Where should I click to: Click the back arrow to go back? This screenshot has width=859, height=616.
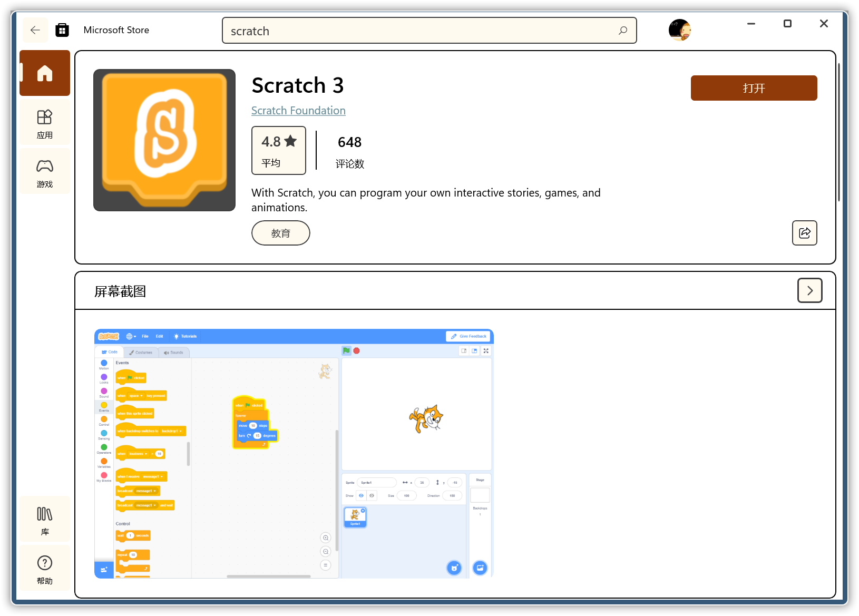pyautogui.click(x=35, y=30)
